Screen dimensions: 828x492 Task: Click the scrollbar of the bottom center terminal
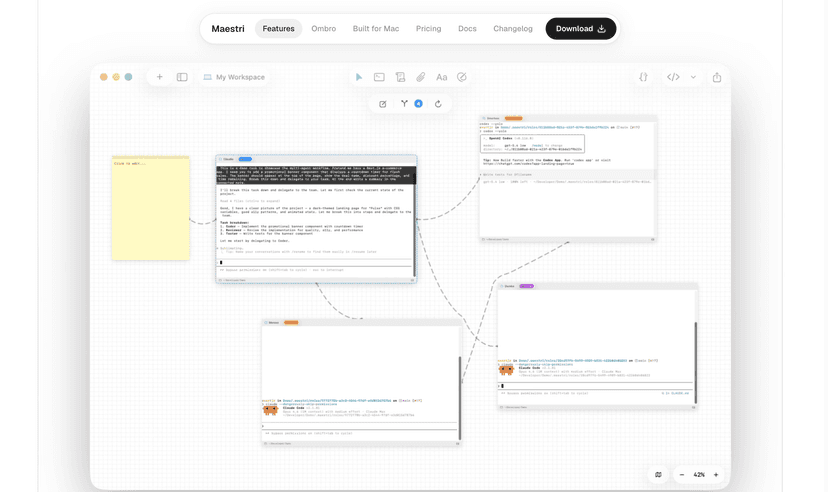tap(460, 398)
